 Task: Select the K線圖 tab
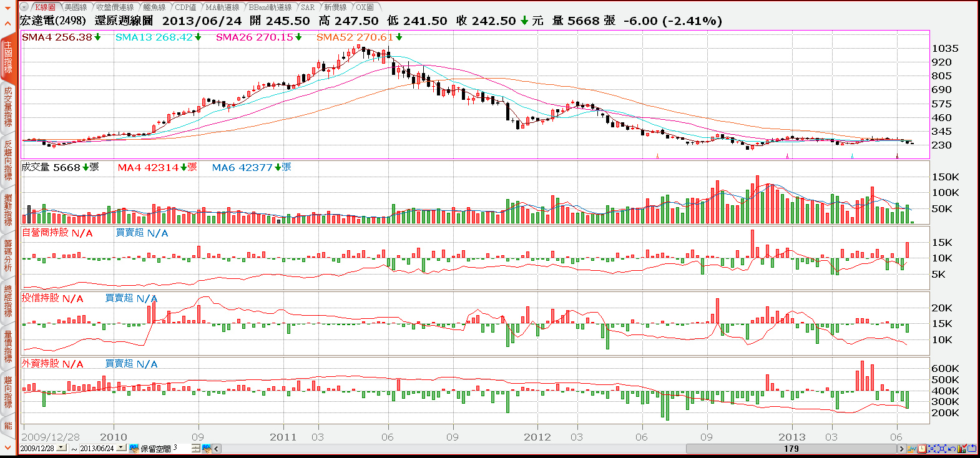(44, 7)
